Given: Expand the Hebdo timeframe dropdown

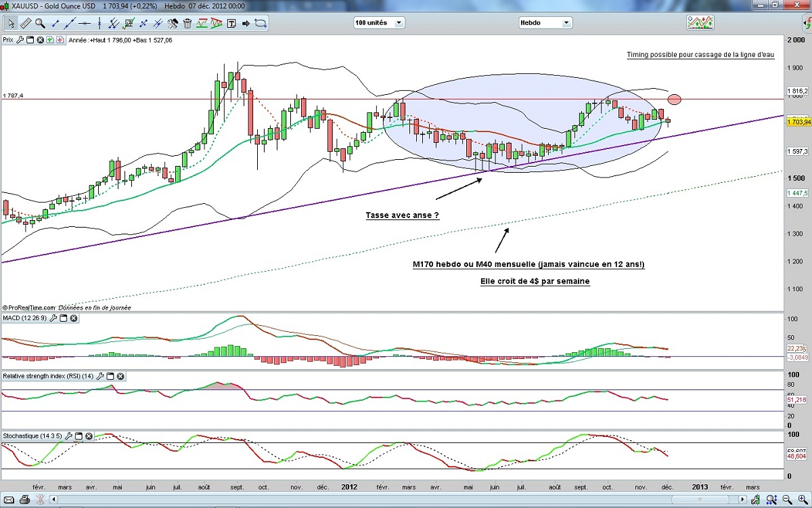Looking at the screenshot, I should [x=545, y=22].
